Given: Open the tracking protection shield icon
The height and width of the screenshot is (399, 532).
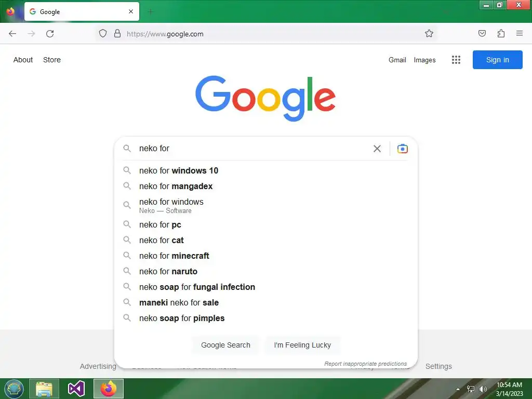Looking at the screenshot, I should pyautogui.click(x=103, y=34).
